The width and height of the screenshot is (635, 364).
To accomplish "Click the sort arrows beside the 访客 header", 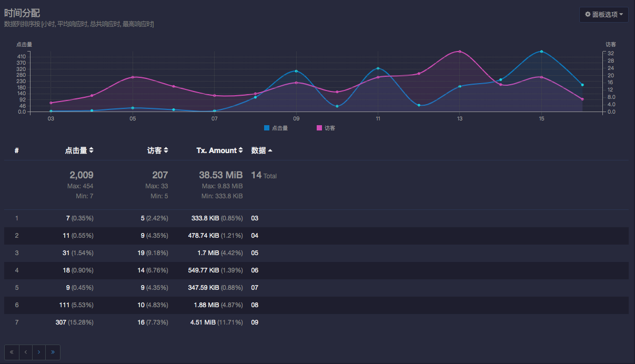I will coord(166,150).
